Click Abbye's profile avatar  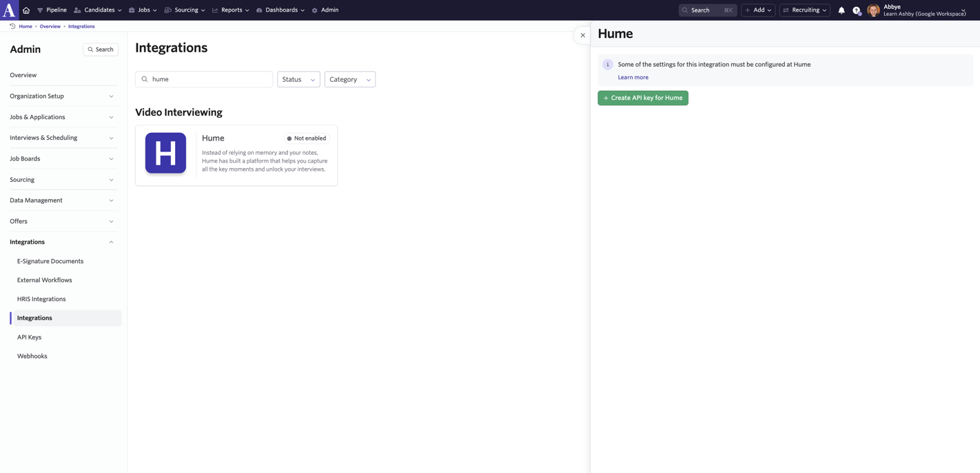click(873, 10)
